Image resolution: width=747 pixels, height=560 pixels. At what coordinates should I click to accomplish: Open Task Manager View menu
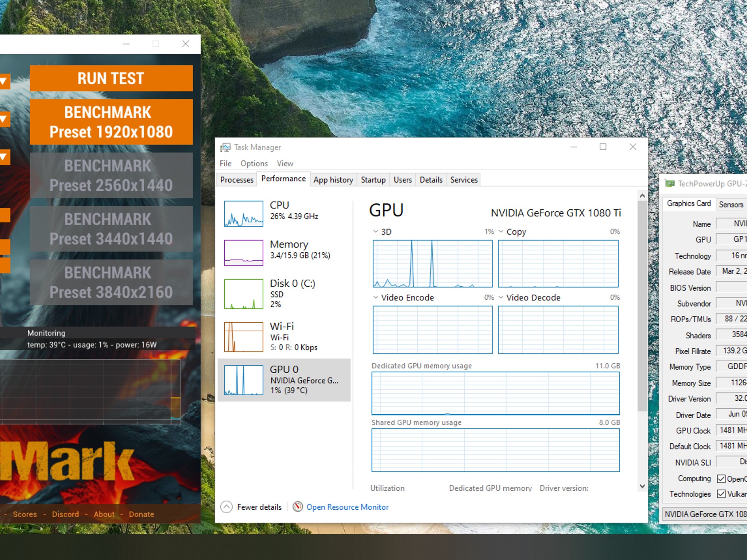click(285, 163)
